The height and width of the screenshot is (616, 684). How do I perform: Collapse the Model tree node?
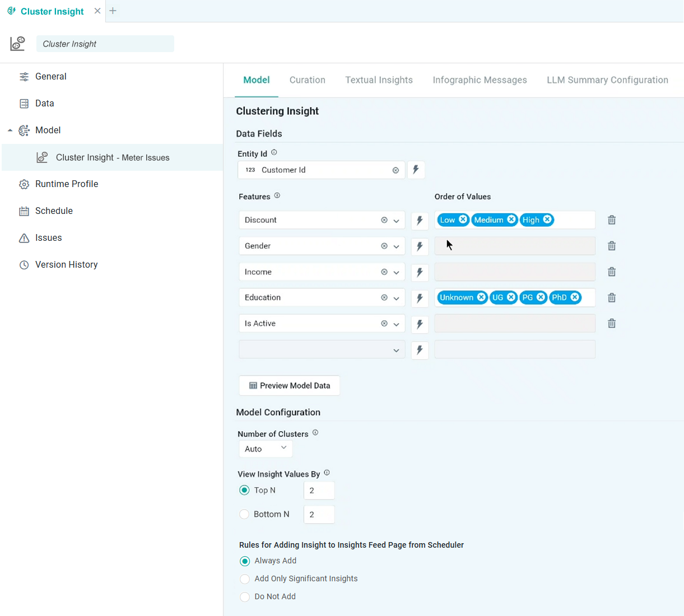pyautogui.click(x=10, y=130)
